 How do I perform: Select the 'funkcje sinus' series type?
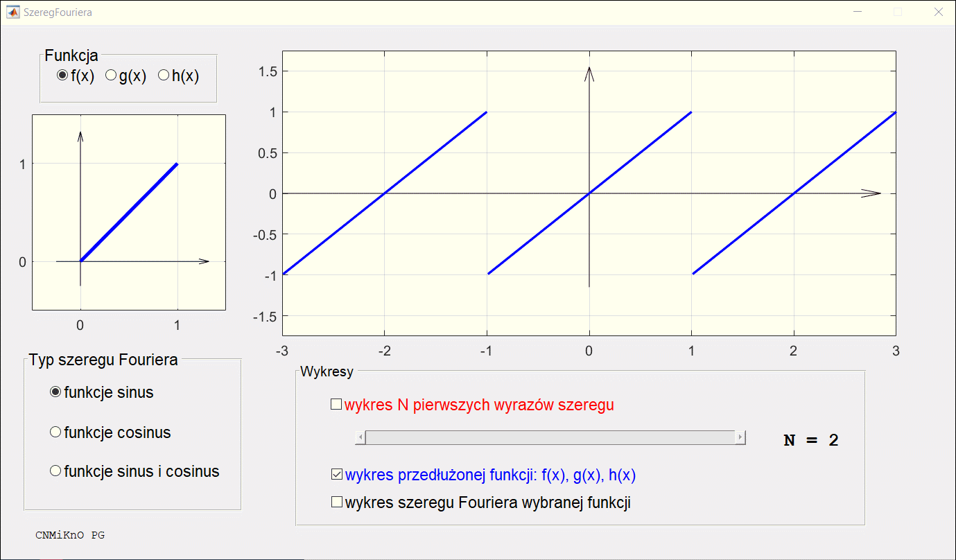pyautogui.click(x=56, y=392)
